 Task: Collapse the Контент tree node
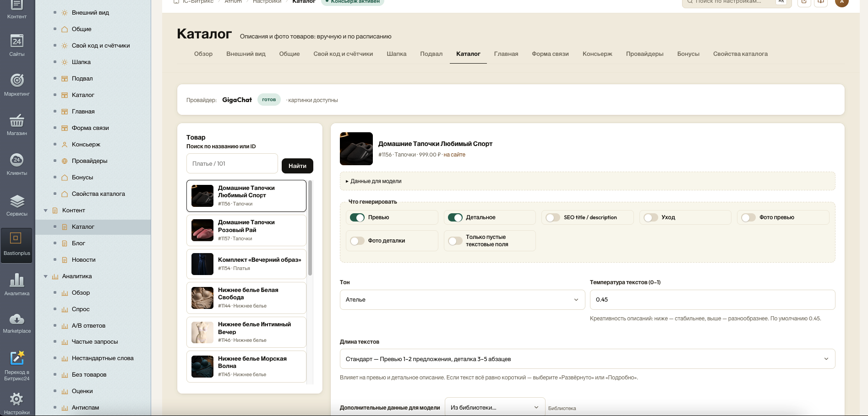click(45, 211)
